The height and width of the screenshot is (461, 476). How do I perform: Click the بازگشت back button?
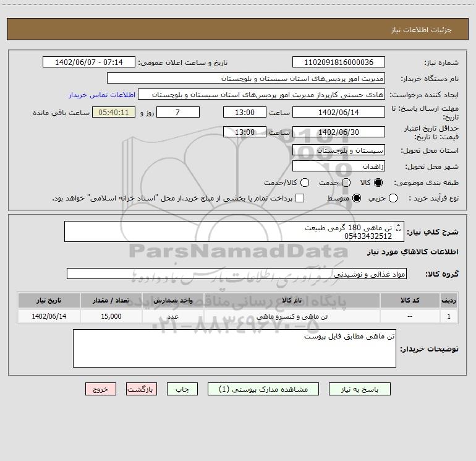coord(142,389)
